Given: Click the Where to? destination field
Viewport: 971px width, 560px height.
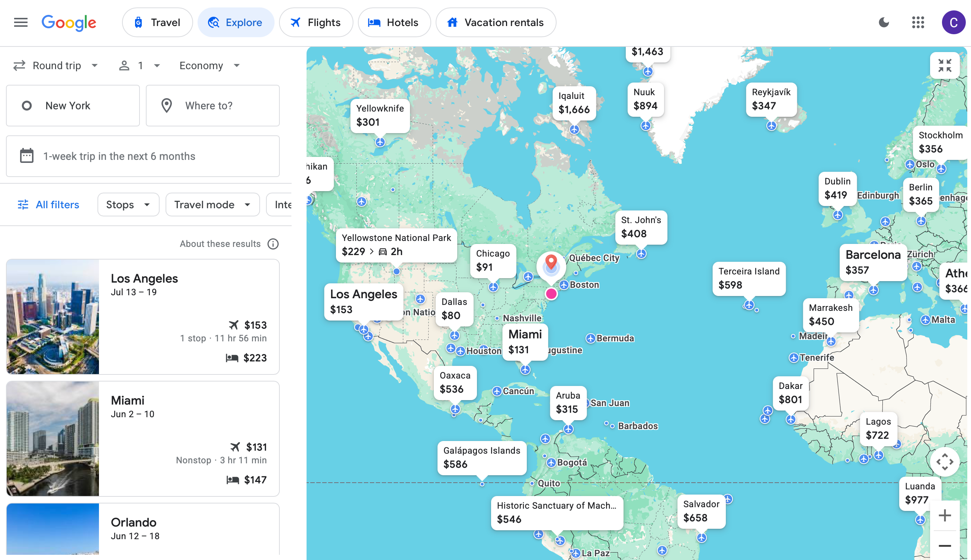Looking at the screenshot, I should (212, 105).
